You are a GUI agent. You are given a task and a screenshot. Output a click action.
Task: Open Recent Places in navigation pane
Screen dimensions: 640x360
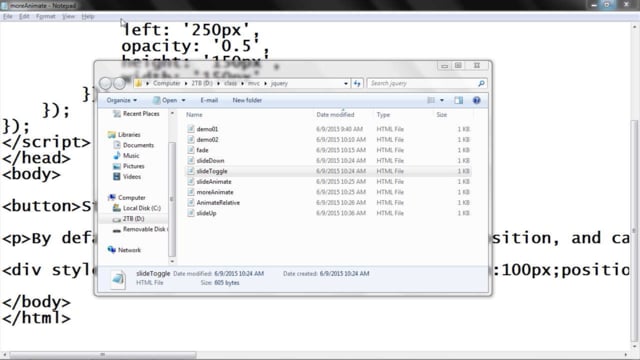pos(136,114)
